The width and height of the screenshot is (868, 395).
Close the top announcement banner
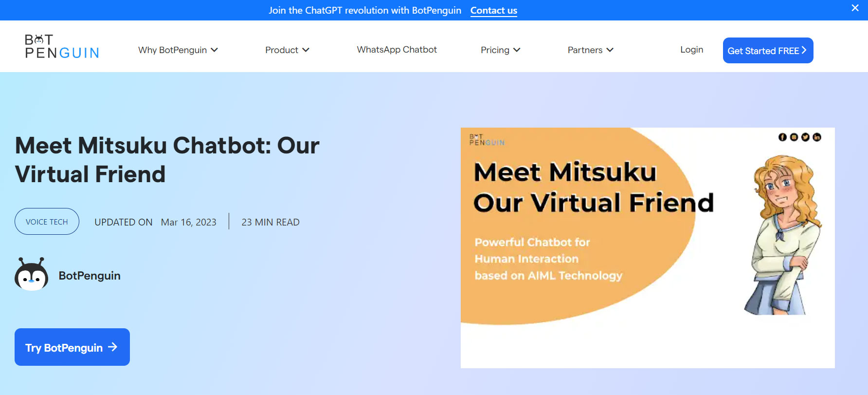855,8
